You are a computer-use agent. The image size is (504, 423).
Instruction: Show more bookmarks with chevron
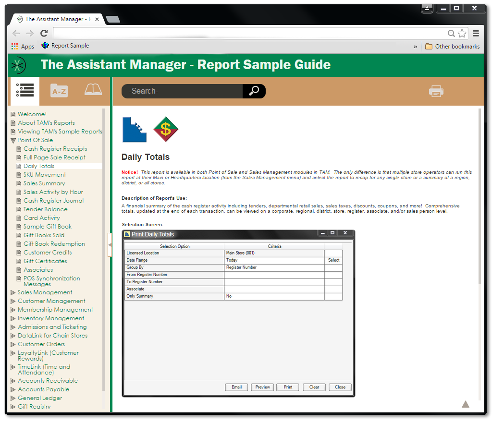(415, 47)
